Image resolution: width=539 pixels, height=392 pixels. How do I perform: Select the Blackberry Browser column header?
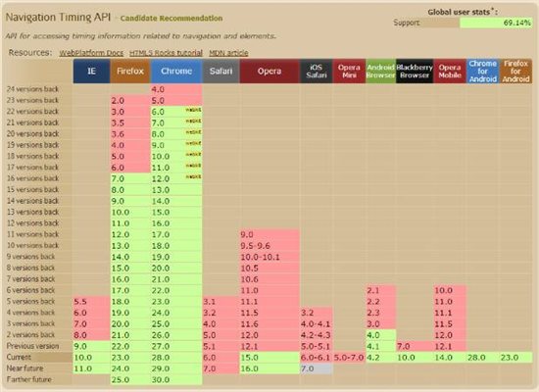415,72
